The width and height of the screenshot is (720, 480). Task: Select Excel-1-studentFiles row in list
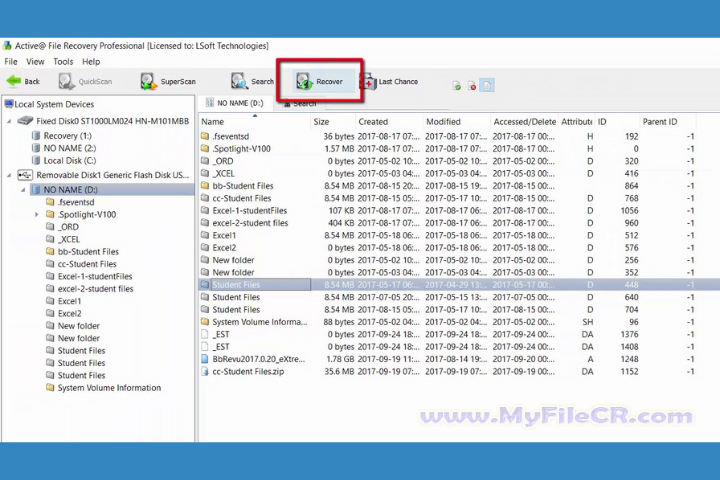(x=448, y=211)
